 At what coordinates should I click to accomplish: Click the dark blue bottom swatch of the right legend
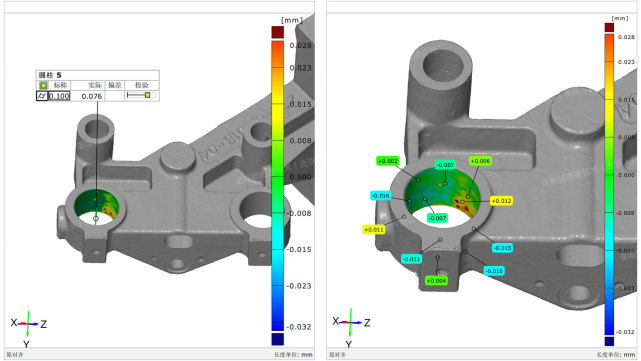(x=609, y=341)
